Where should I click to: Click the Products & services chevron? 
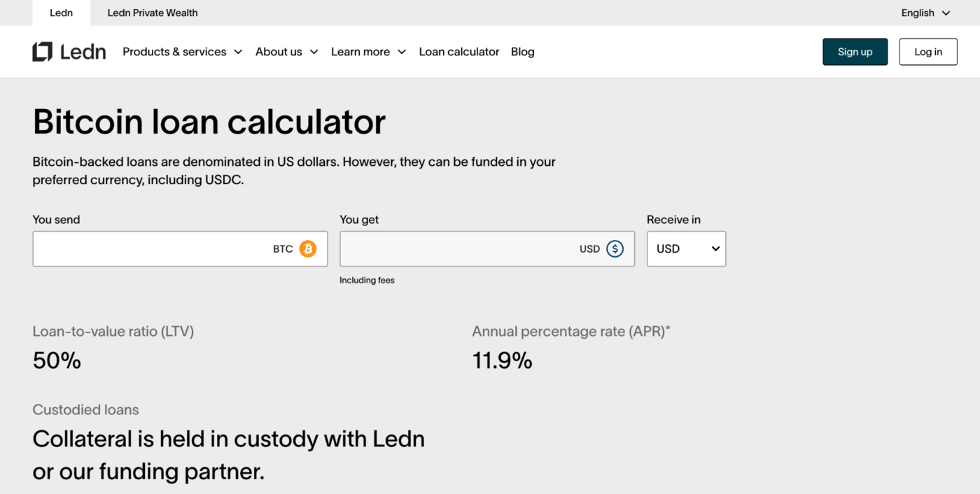(238, 52)
